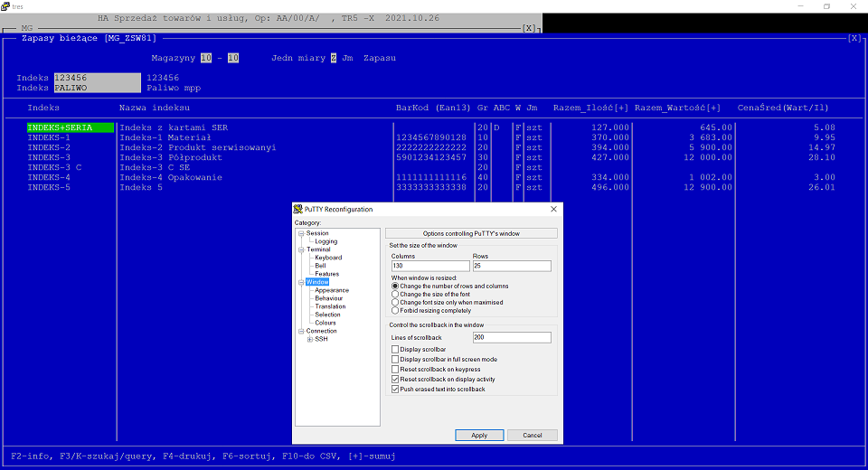Select the INDEKS-3 C row

[54, 167]
